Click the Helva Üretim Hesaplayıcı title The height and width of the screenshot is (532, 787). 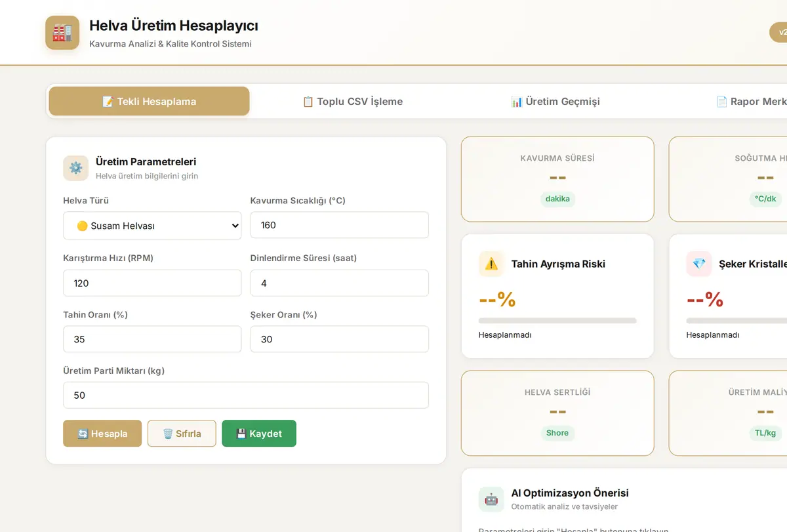(x=174, y=26)
